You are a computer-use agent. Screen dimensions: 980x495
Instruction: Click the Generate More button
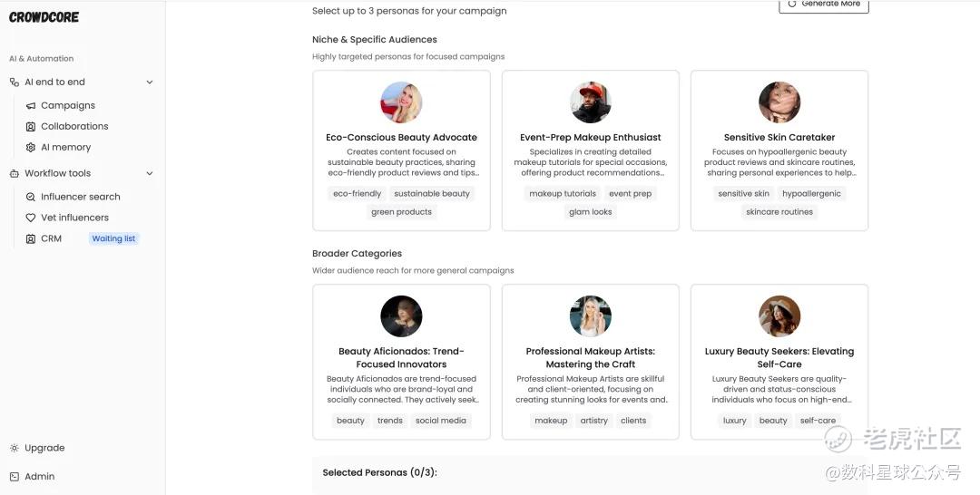click(x=824, y=5)
